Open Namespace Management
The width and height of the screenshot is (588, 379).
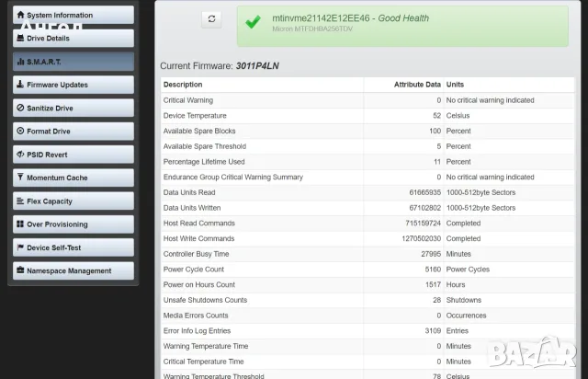[73, 271]
